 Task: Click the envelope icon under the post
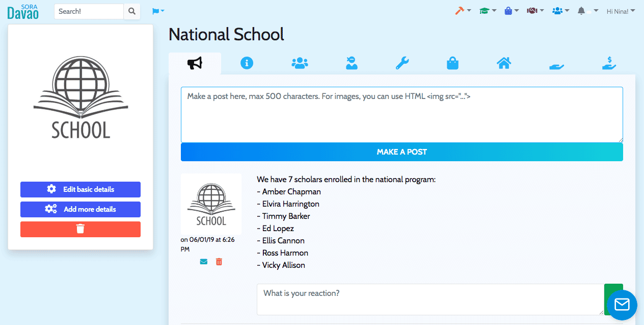pos(204,262)
